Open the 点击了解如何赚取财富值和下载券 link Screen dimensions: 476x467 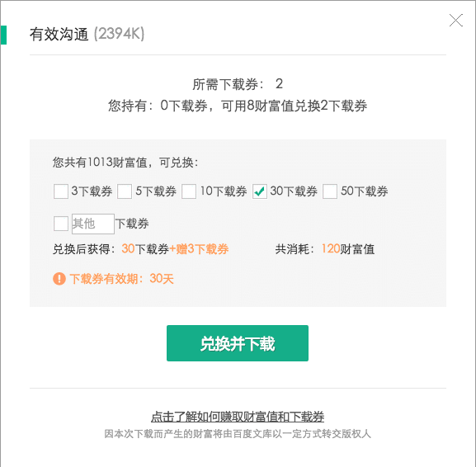[238, 417]
